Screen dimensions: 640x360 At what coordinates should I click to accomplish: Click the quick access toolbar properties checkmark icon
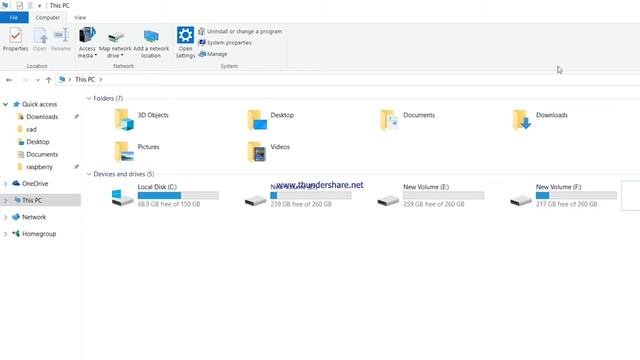[x=20, y=5]
